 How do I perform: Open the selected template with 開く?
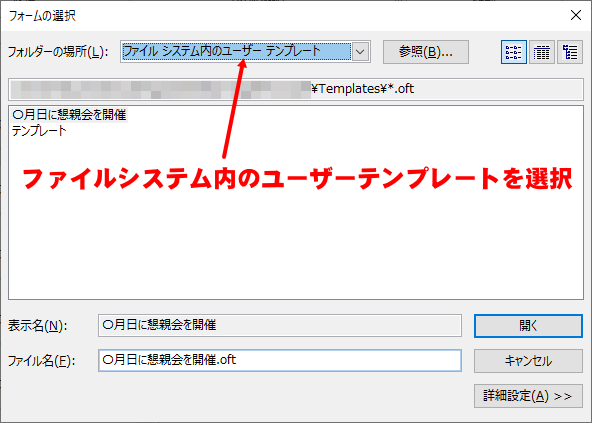528,326
